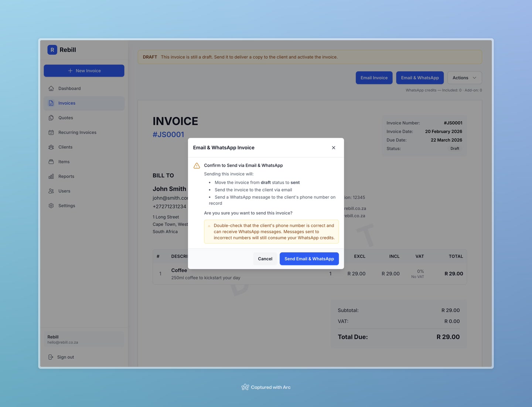Open the Actions dropdown
Screen dimensions: 532x407
[464, 78]
